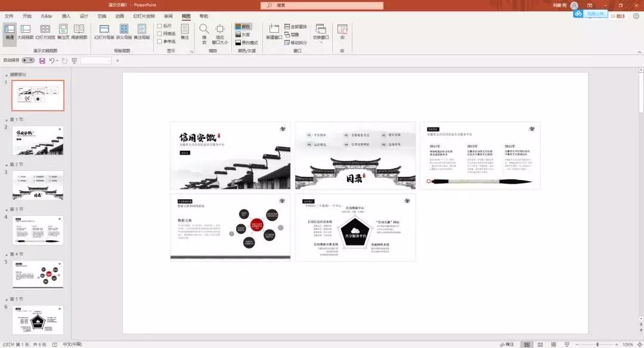Click Move Split (移动拆分)
The width and height of the screenshot is (644, 348).
click(x=296, y=43)
